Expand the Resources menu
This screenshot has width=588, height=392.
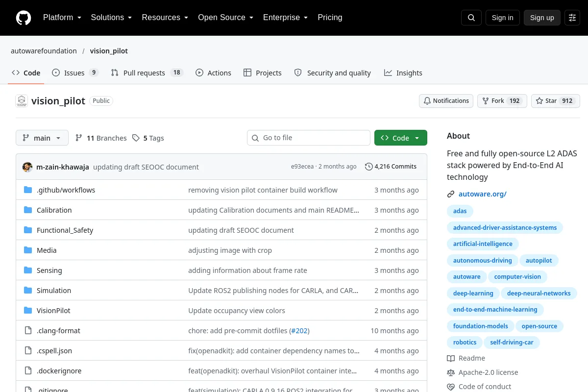point(165,18)
